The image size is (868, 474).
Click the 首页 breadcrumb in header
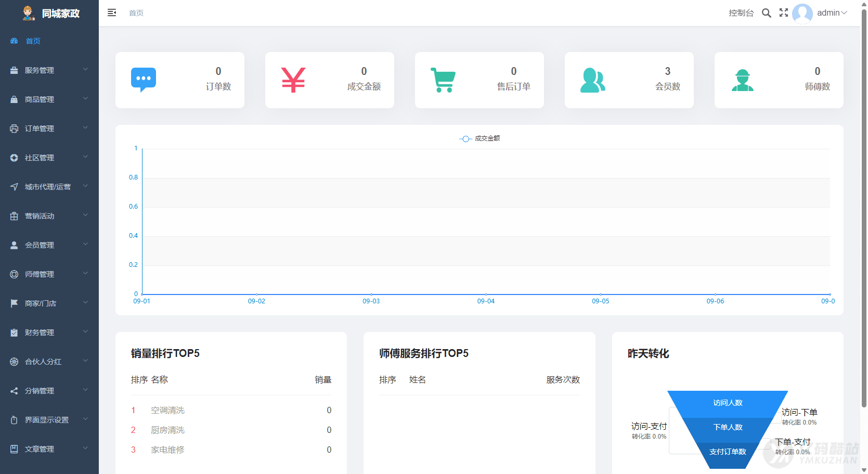pyautogui.click(x=136, y=13)
